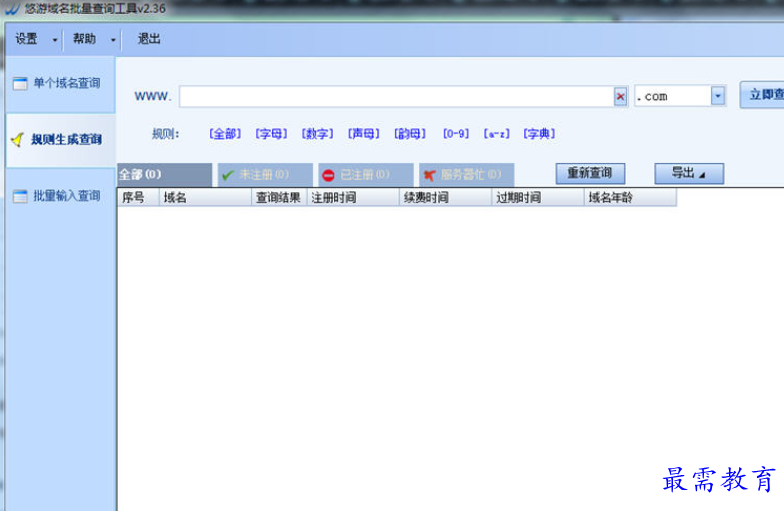Viewport: 784px width, 511px height.
Task: Open the 导出 export dropdown button
Action: 689,174
